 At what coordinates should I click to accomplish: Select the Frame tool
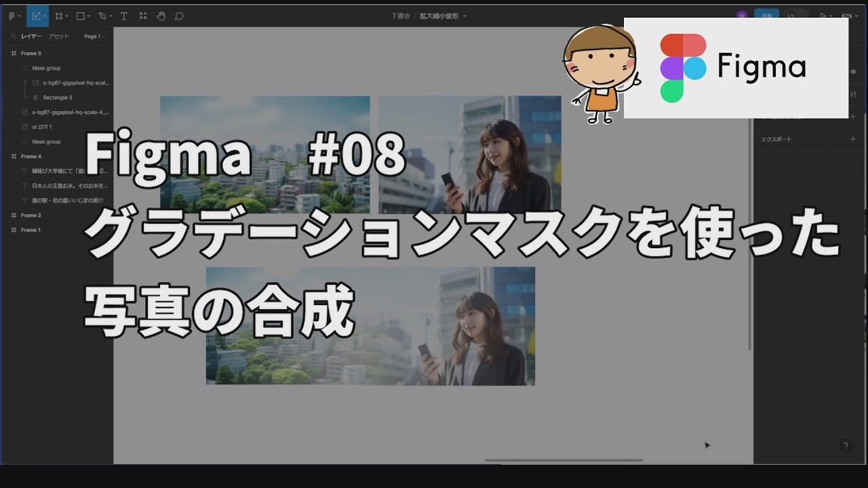(59, 16)
